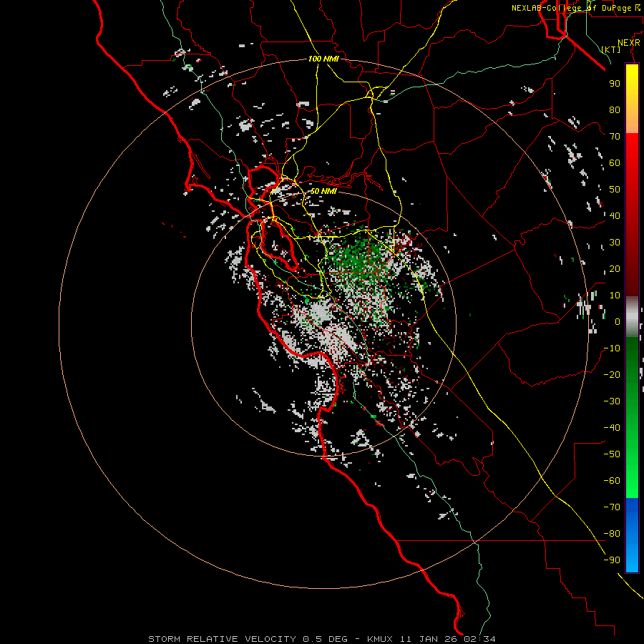Click the NEXLAB-College of DuPage header text
This screenshot has width=644, height=644.
pos(577,8)
